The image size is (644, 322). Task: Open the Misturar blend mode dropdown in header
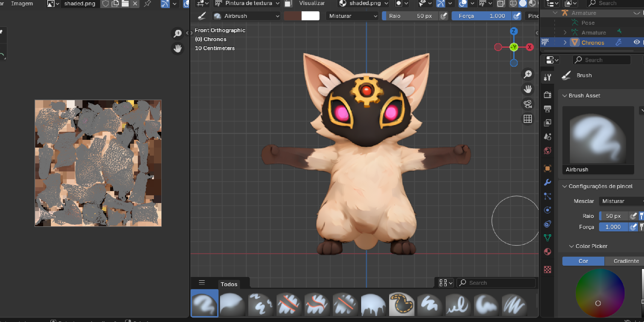pos(353,16)
